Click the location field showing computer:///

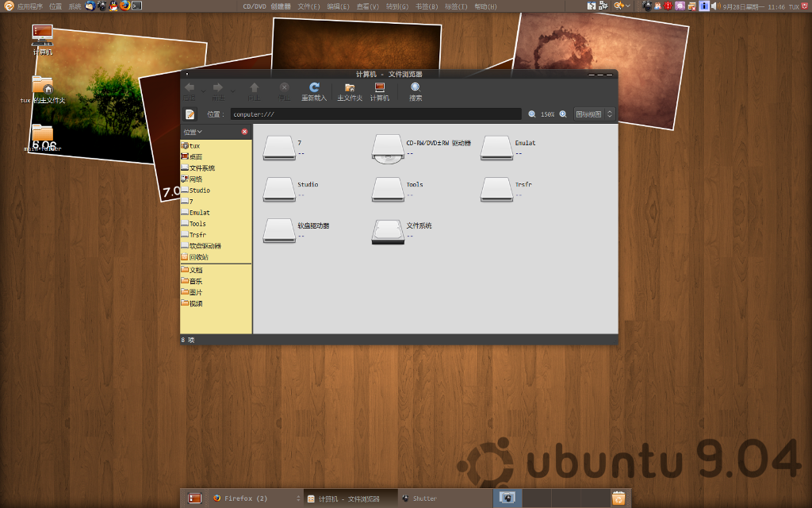(x=376, y=114)
